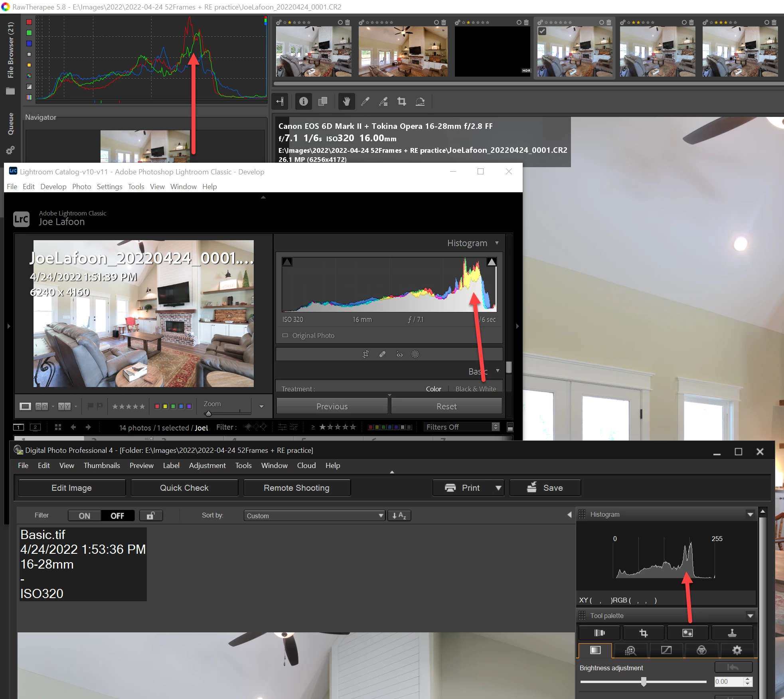Open the Sort by Custom dropdown

[314, 516]
